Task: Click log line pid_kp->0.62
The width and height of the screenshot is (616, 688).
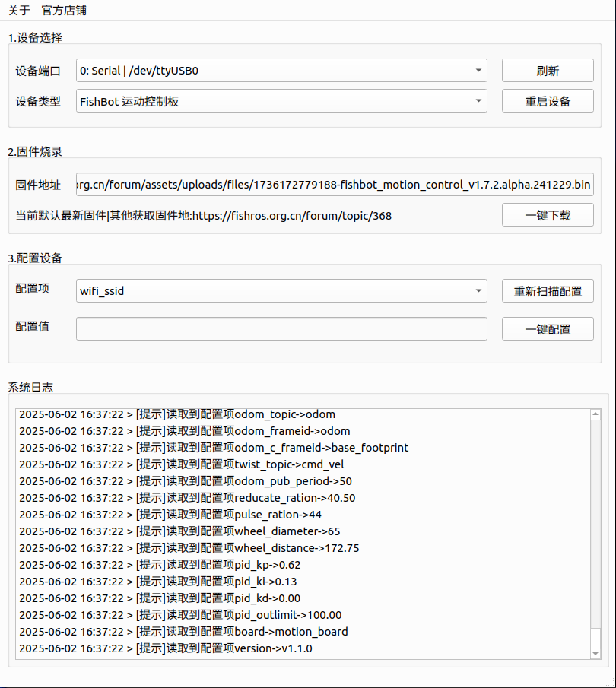Action: (x=160, y=565)
